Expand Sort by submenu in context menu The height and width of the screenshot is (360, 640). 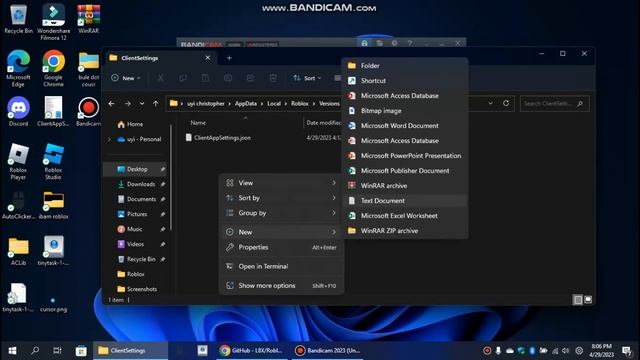click(281, 198)
